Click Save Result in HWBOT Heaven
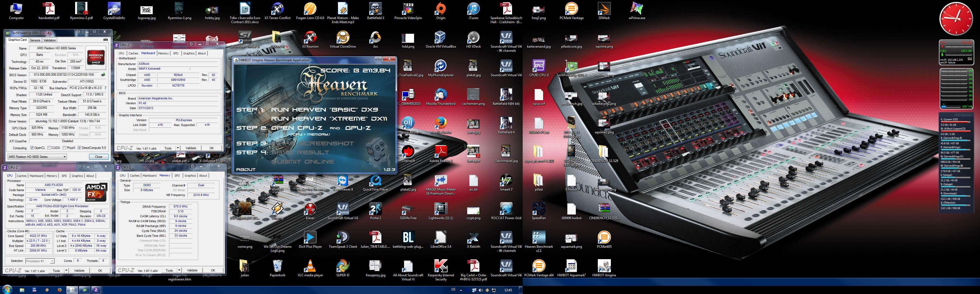This screenshot has height=294, width=980. (x=300, y=152)
